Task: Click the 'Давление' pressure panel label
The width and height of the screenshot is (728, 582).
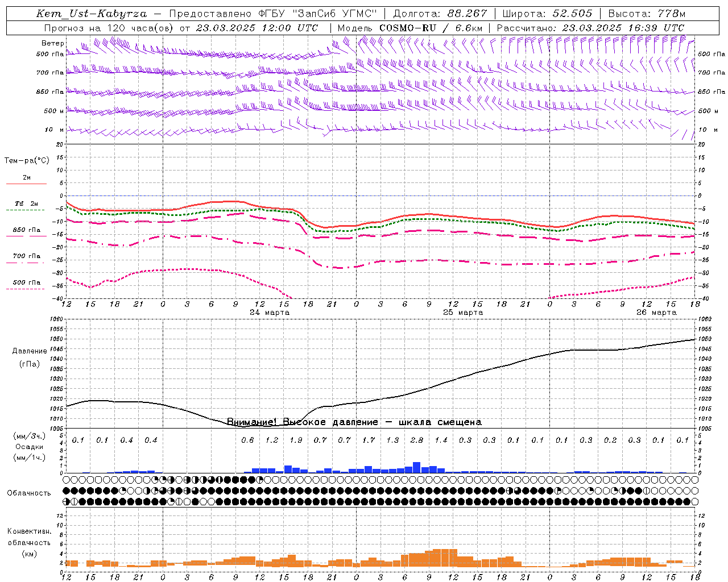Action: point(30,351)
